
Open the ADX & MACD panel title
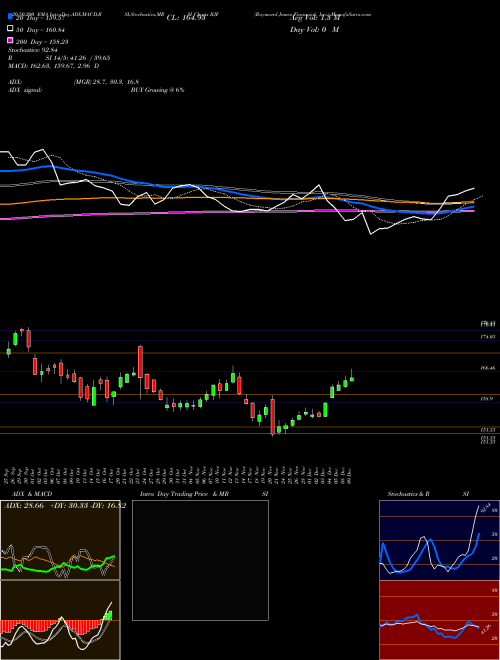[x=32, y=494]
